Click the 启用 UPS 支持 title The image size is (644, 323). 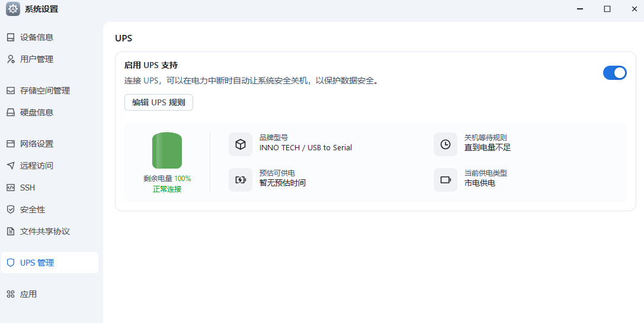pos(151,65)
